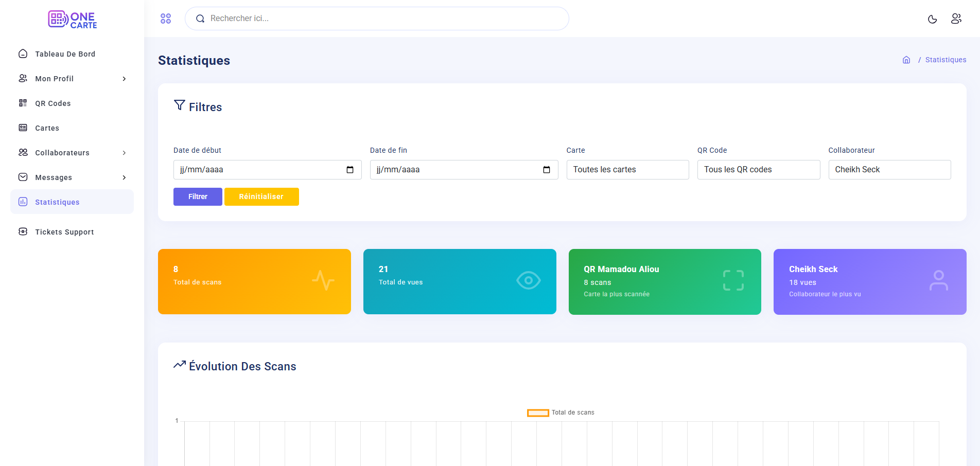Image resolution: width=980 pixels, height=466 pixels.
Task: Click the One Carte logo
Action: pos(73,20)
